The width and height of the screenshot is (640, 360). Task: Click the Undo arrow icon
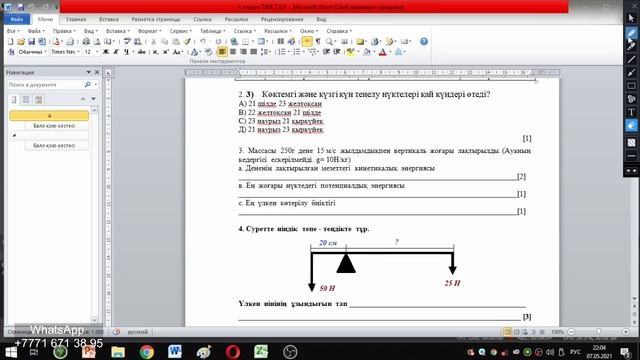point(203,42)
